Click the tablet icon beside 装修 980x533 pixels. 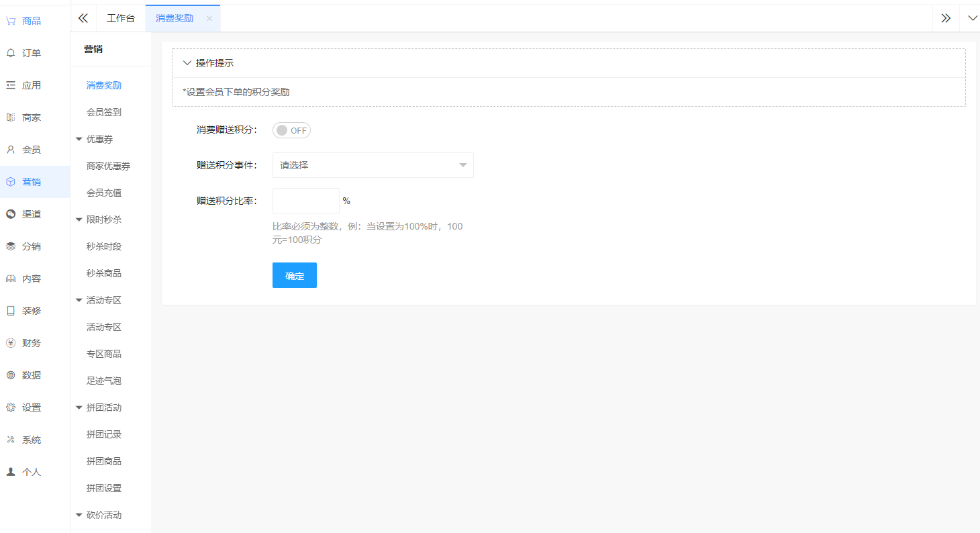tap(11, 311)
